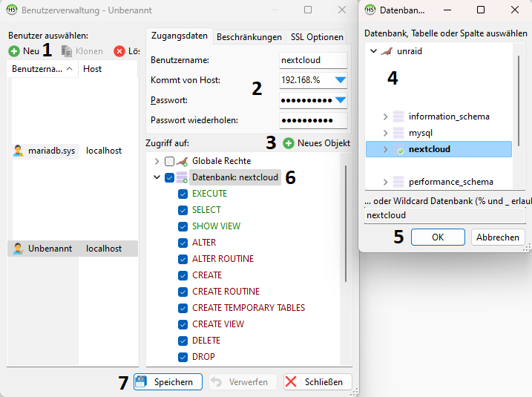
Task: Click the Neues Objekt button label
Action: (x=324, y=143)
